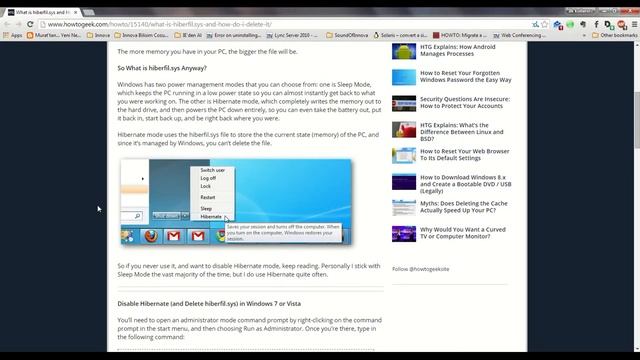Viewport: 640px width, 360px height.
Task: Reload the page with the refresh icon
Action: point(30,24)
